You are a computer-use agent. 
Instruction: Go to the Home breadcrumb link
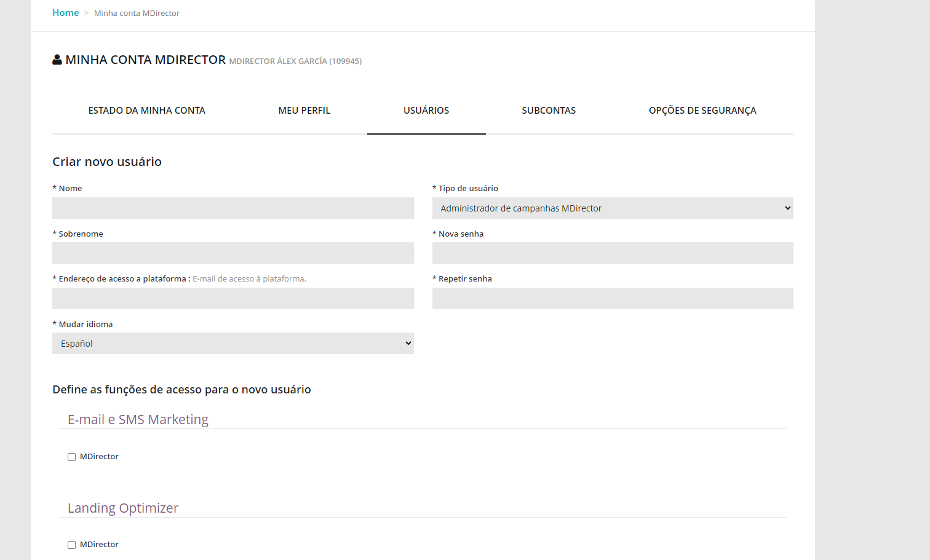point(65,13)
